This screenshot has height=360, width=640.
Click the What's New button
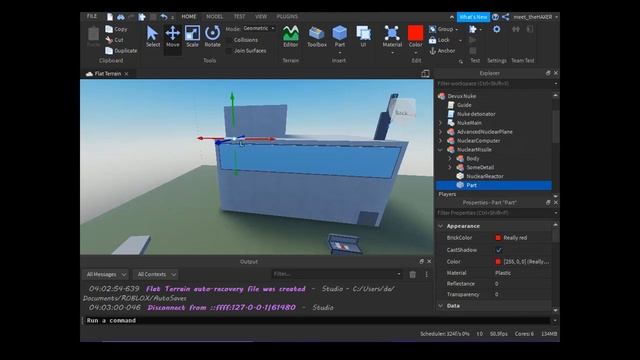[473, 17]
